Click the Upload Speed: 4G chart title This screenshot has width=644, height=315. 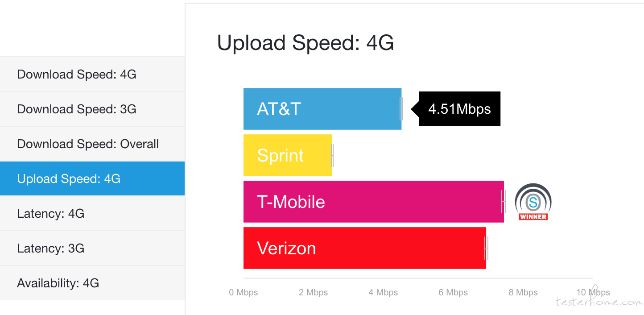(305, 43)
